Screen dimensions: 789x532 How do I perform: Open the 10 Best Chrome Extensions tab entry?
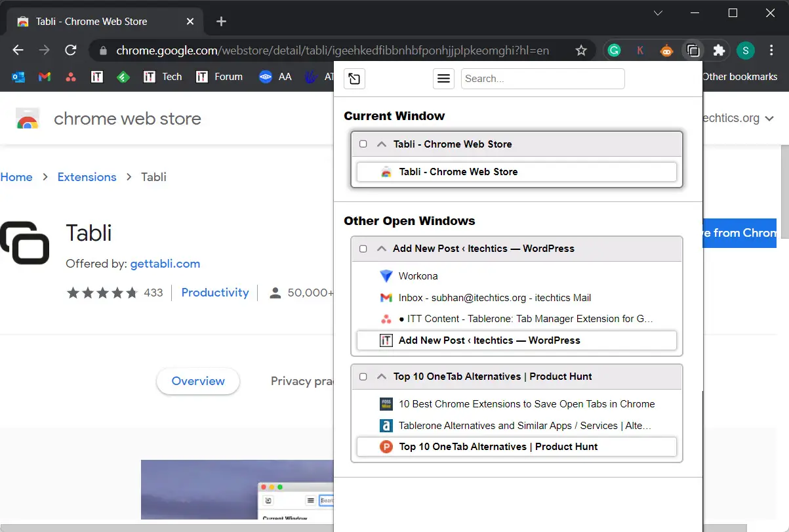517,404
